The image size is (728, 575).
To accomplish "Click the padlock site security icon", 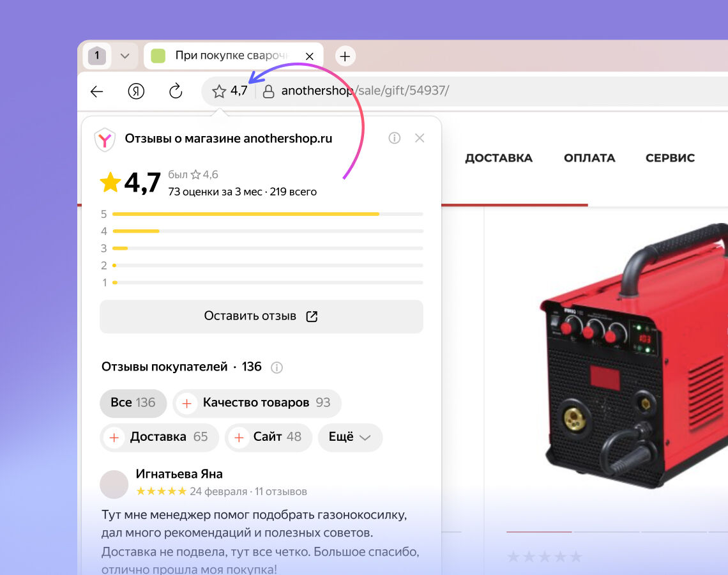I will [268, 91].
